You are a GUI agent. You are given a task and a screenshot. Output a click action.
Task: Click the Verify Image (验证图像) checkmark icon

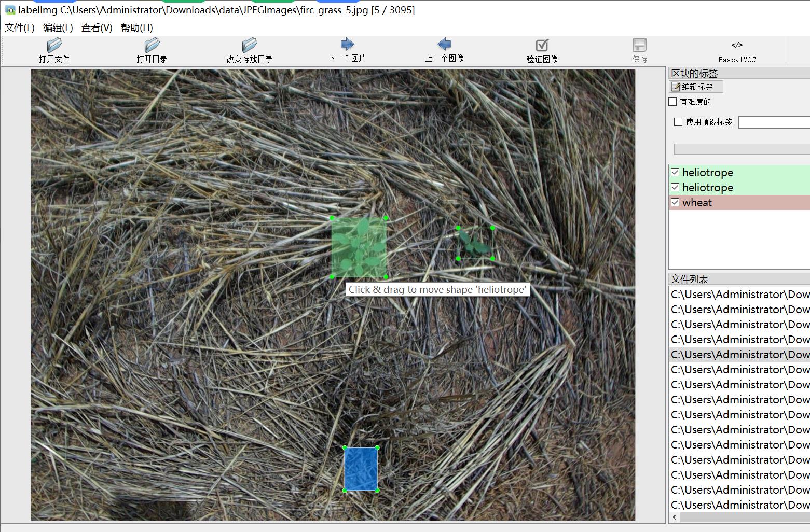point(542,46)
